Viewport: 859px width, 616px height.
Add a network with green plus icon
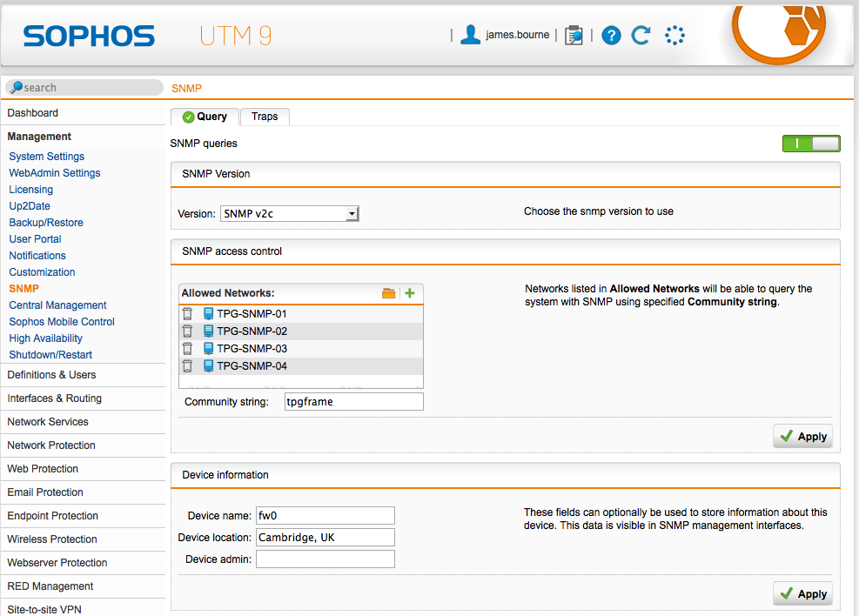[x=410, y=293]
